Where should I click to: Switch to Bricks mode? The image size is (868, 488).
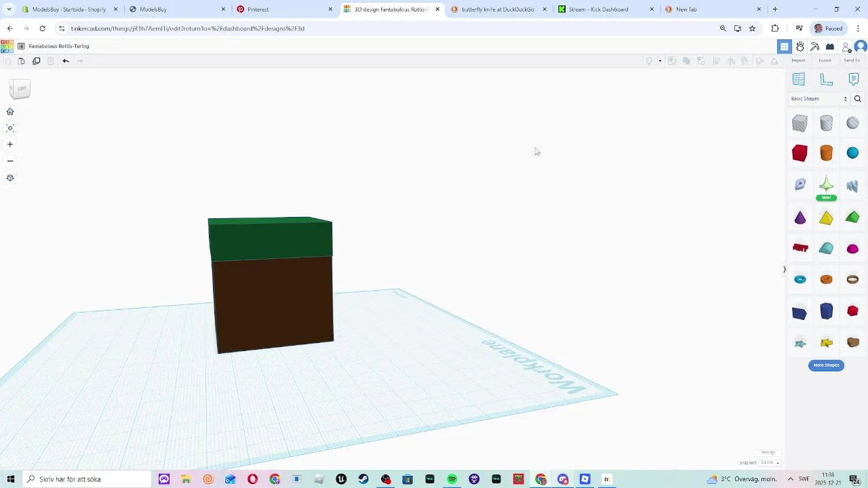click(x=830, y=46)
